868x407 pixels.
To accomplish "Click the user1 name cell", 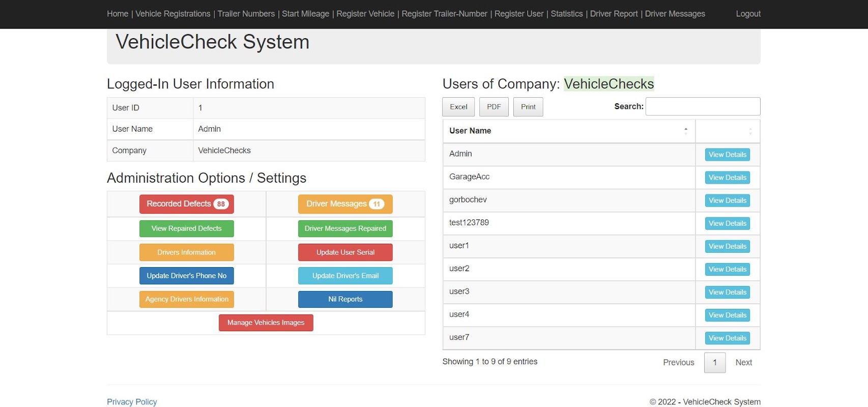I will [569, 246].
